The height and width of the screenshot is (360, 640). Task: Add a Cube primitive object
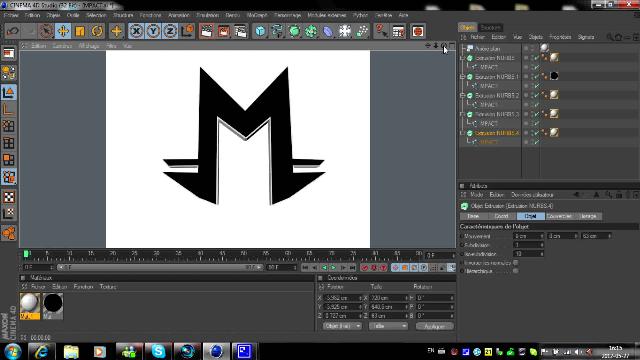pyautogui.click(x=260, y=31)
